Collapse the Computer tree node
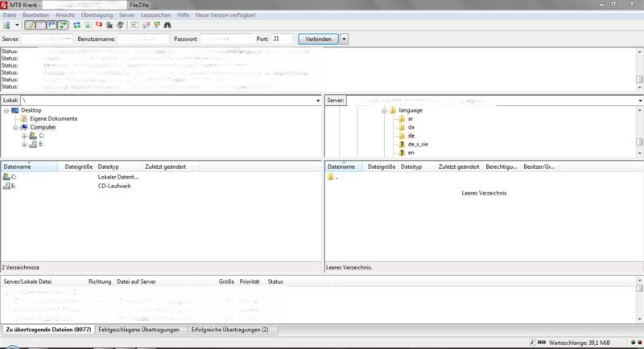Image resolution: width=644 pixels, height=349 pixels. click(x=15, y=128)
